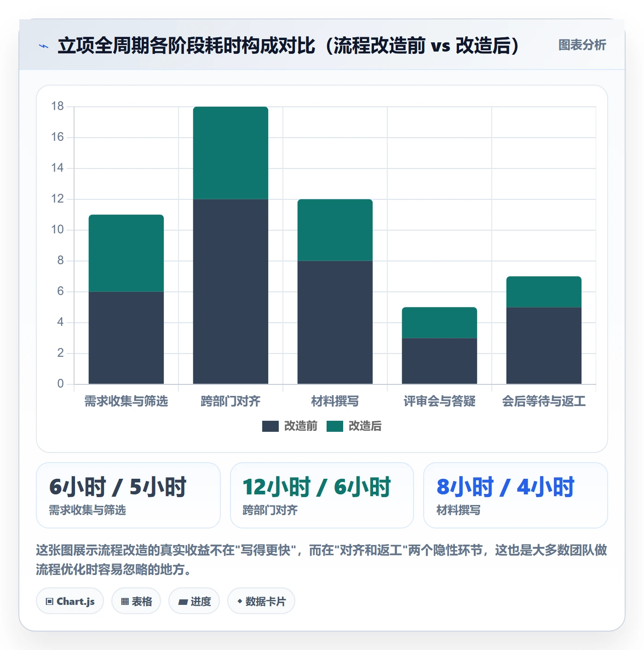The width and height of the screenshot is (644, 650).
Task: Click the bar icon in 进度 chip
Action: [183, 602]
